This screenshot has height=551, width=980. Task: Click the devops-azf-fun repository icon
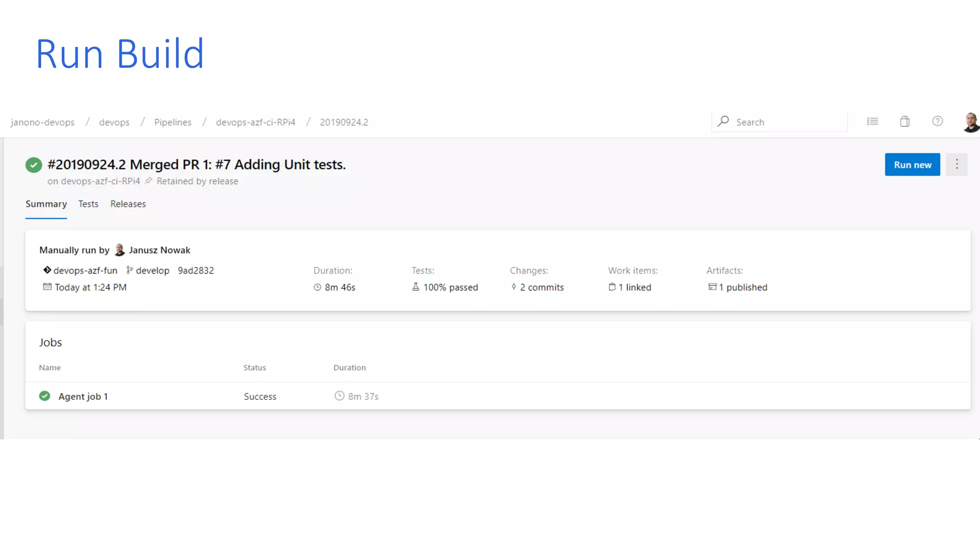(x=47, y=270)
